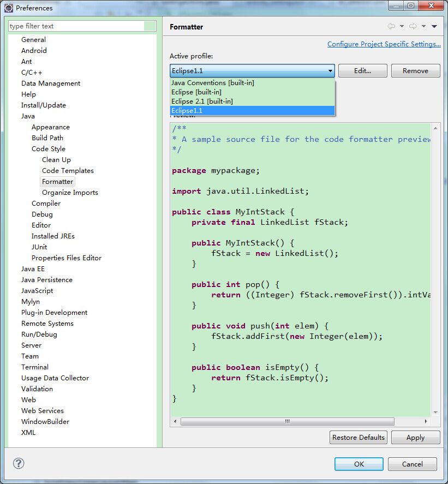Image resolution: width=448 pixels, height=484 pixels.
Task: Select Android preferences category
Action: click(34, 50)
